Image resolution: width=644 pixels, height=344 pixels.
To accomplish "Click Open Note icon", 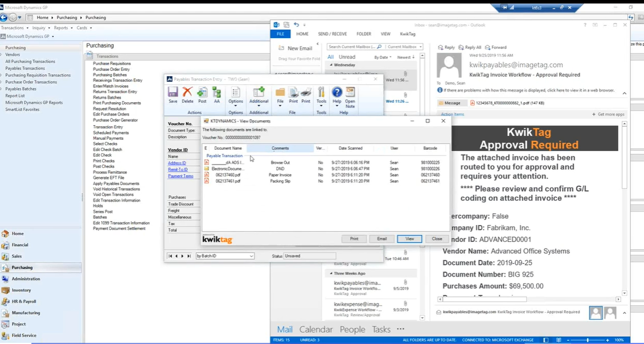I will (350, 97).
